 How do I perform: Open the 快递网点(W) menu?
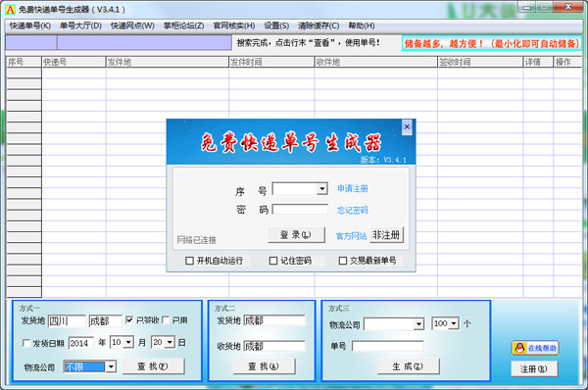pos(132,25)
